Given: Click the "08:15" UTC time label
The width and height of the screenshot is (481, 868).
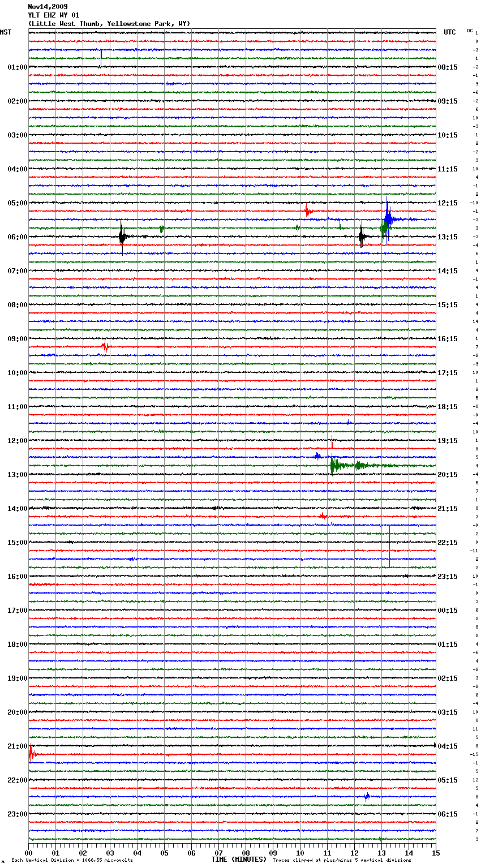Looking at the screenshot, I should (448, 67).
